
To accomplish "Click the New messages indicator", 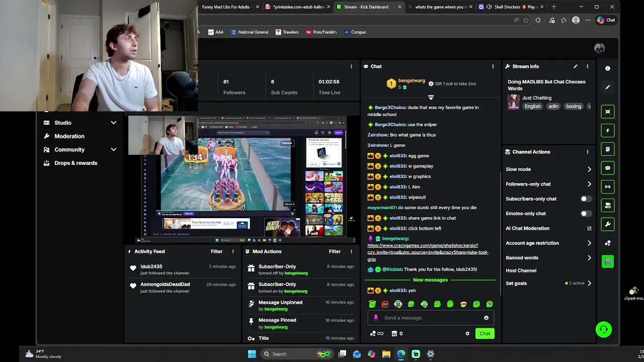I will coord(430,280).
